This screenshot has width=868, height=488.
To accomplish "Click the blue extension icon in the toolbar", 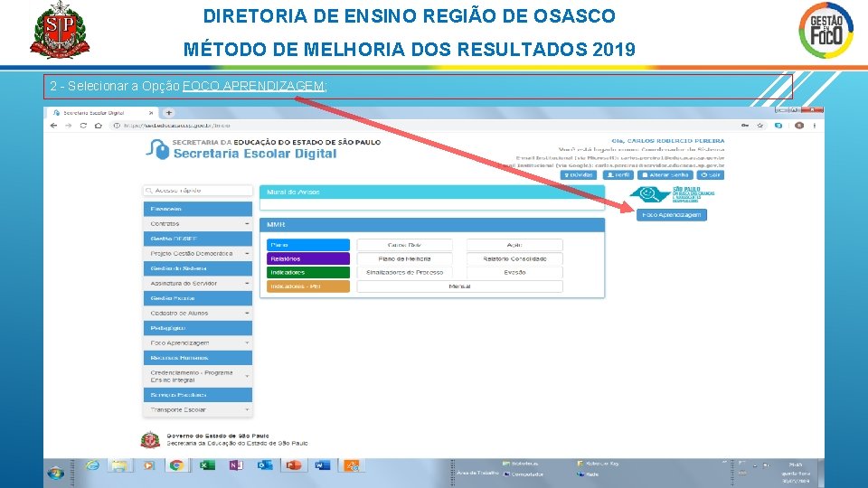I will tap(778, 126).
